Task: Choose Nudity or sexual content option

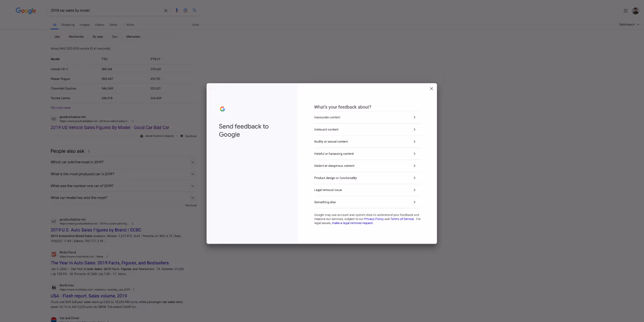Action: click(367, 141)
